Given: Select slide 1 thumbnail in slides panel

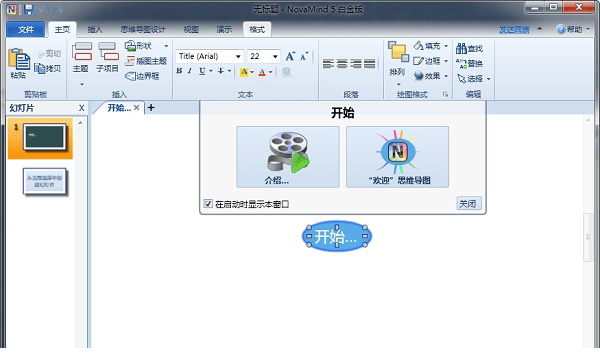Looking at the screenshot, I should coord(40,138).
